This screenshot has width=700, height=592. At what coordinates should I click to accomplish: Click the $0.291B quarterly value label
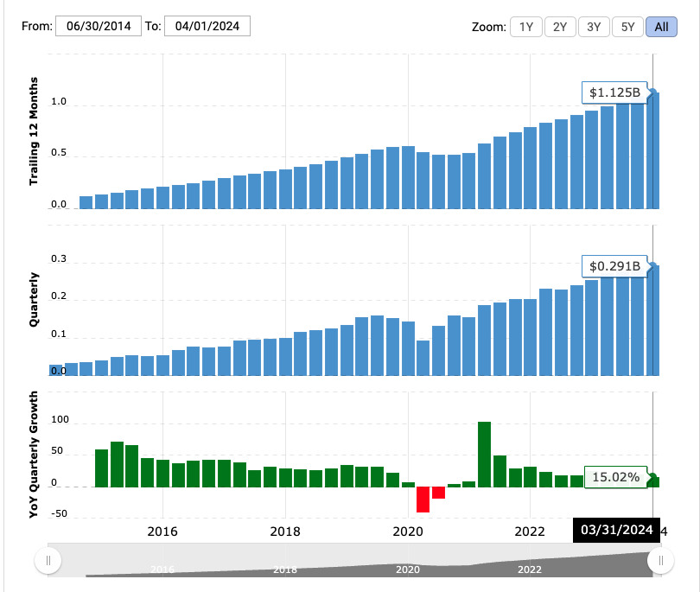click(x=614, y=265)
